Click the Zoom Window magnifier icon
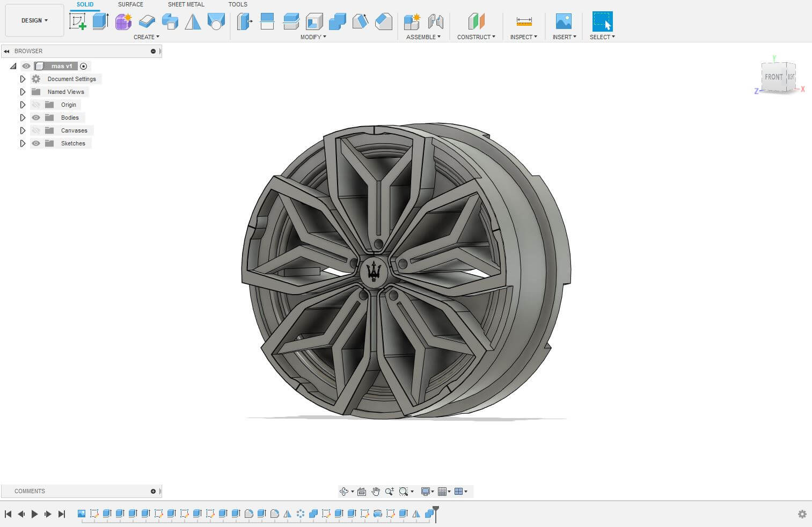812x527 pixels. point(404,491)
